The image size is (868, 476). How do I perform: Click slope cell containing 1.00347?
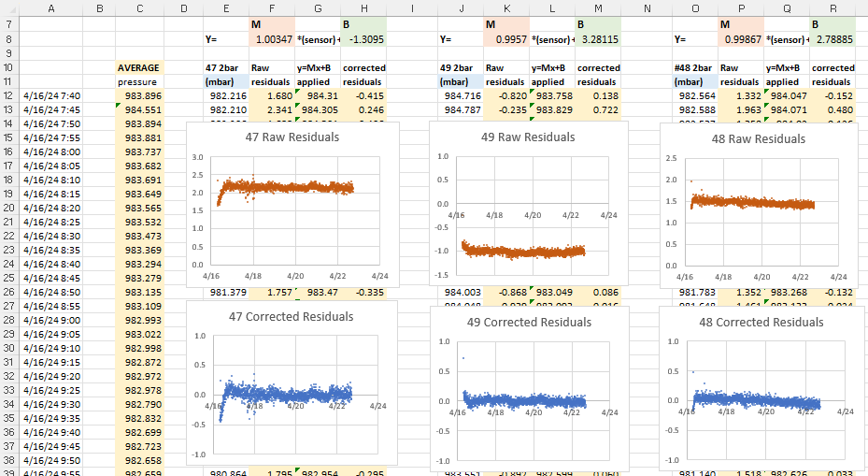pyautogui.click(x=272, y=39)
